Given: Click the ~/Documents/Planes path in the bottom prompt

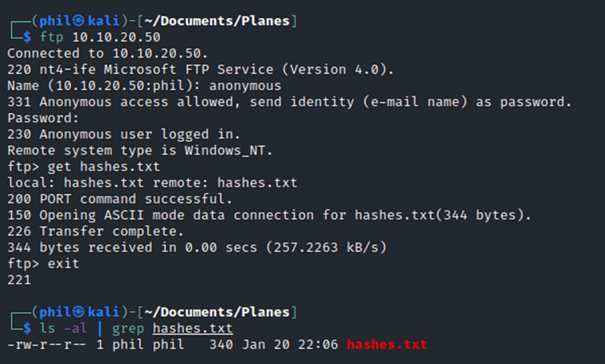Looking at the screenshot, I should click(x=217, y=312).
